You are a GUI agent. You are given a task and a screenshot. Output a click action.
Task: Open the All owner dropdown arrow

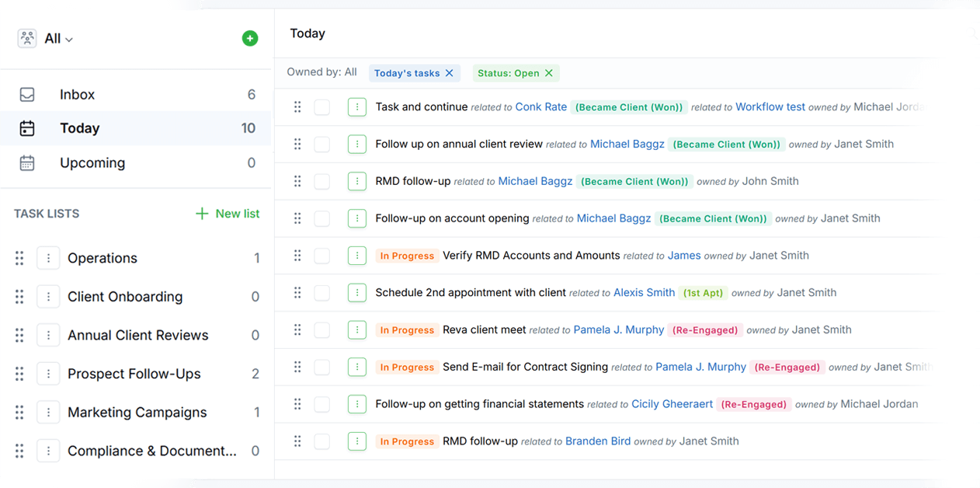coord(69,40)
